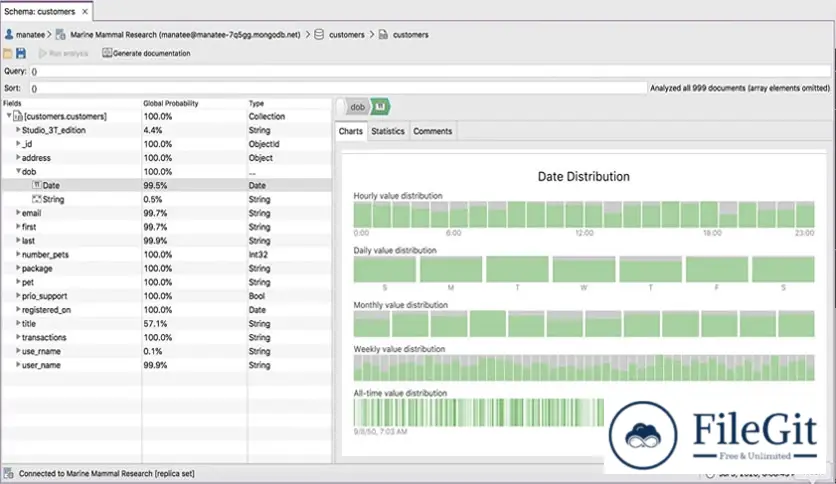Select the title field row
Image resolution: width=836 pixels, height=484 pixels.
[166, 324]
